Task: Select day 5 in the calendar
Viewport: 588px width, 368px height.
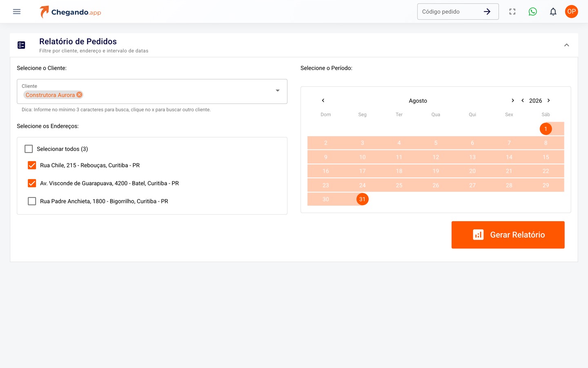Action: (x=436, y=143)
